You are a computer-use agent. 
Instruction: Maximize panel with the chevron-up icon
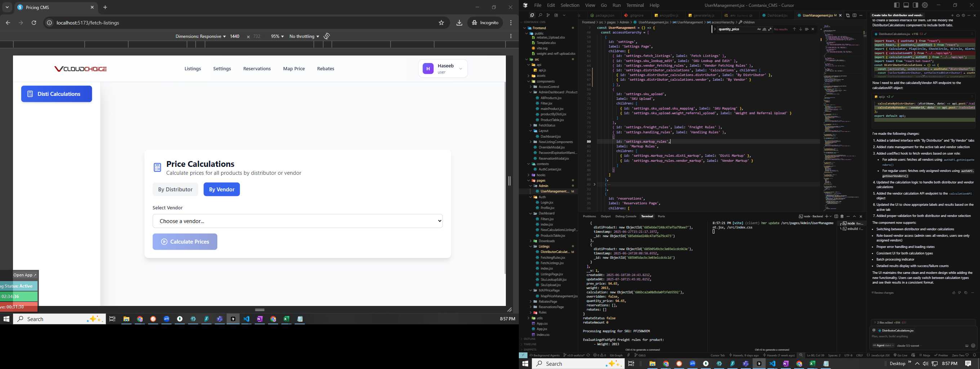[x=855, y=217]
